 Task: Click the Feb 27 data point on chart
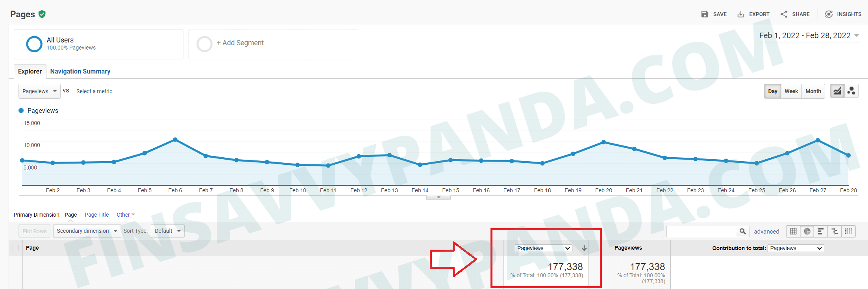(818, 140)
